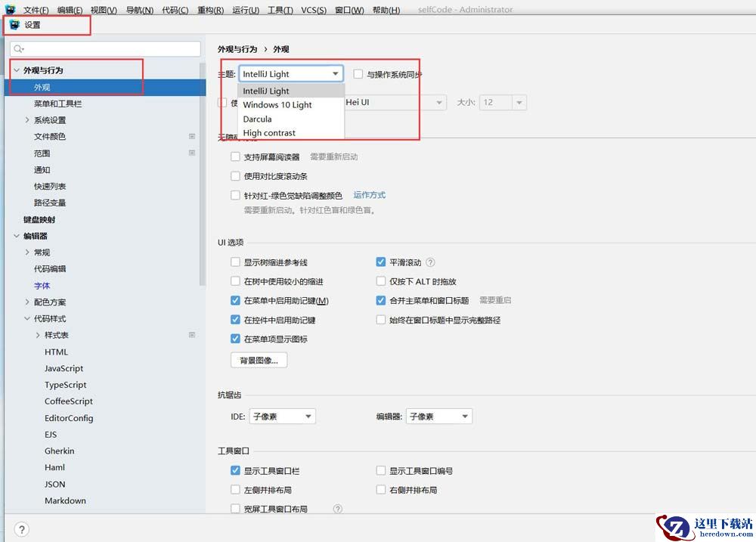Choose Windows 10 Light theme option

coord(291,105)
